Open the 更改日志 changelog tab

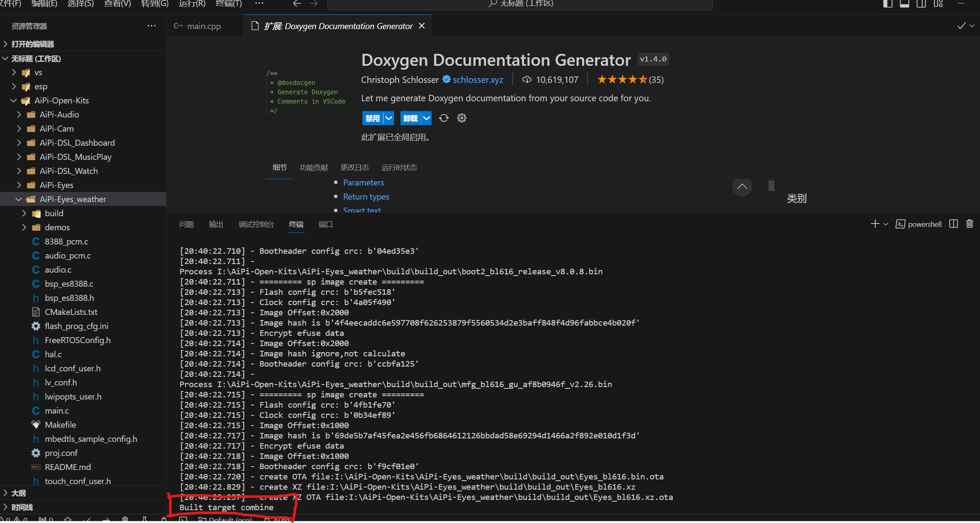tap(355, 167)
